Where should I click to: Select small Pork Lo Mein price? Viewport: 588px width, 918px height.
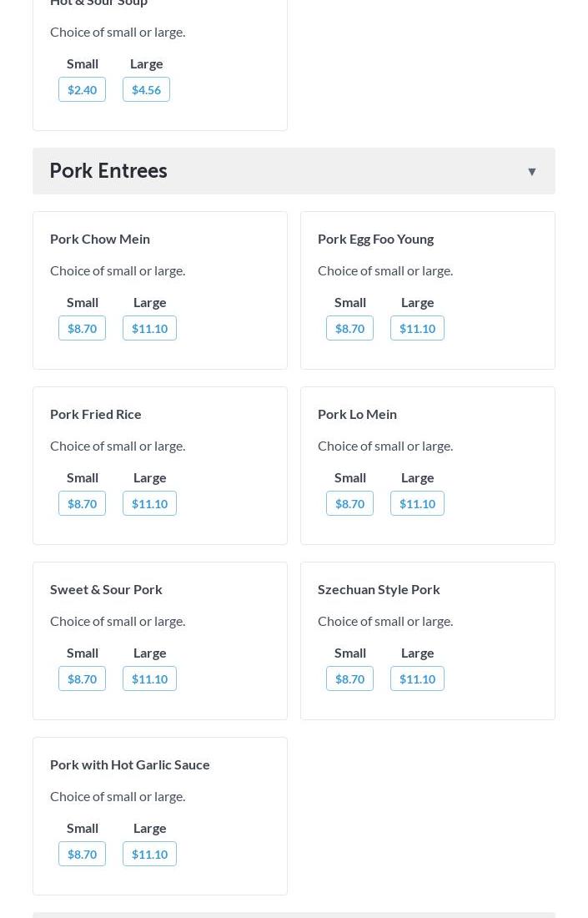tap(349, 503)
